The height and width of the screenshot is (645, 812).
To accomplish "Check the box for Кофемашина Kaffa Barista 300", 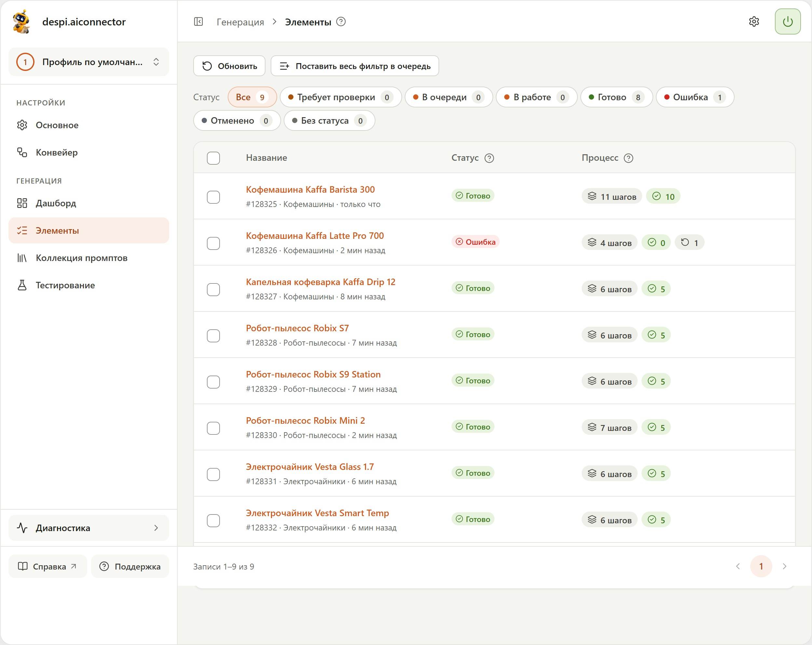I will point(213,197).
